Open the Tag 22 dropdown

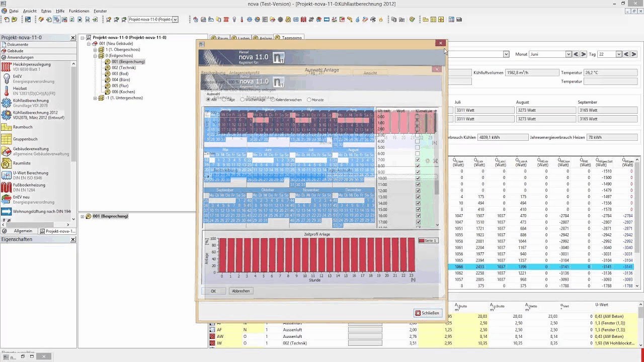[x=618, y=54]
